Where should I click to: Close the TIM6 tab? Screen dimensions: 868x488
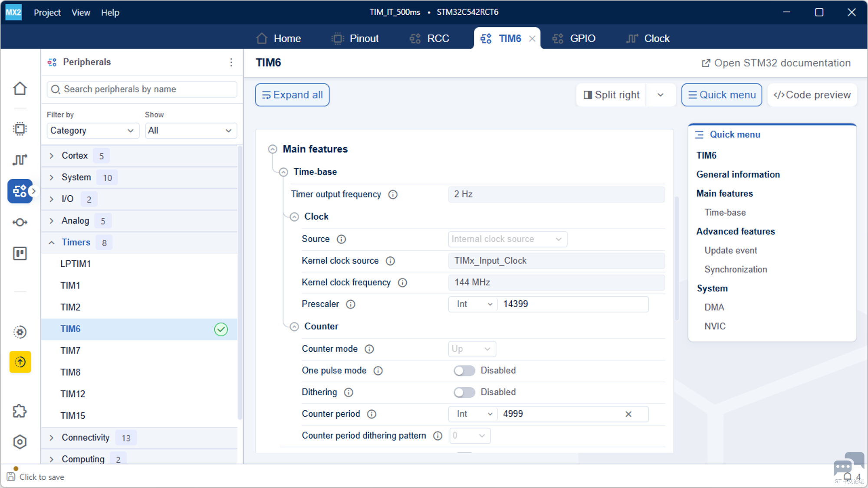[532, 39]
